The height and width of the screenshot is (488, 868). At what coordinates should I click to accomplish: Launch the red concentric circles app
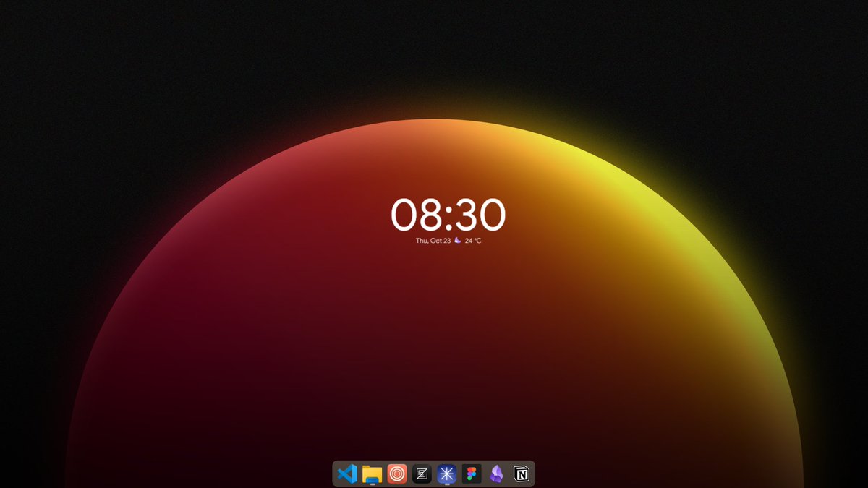click(397, 474)
